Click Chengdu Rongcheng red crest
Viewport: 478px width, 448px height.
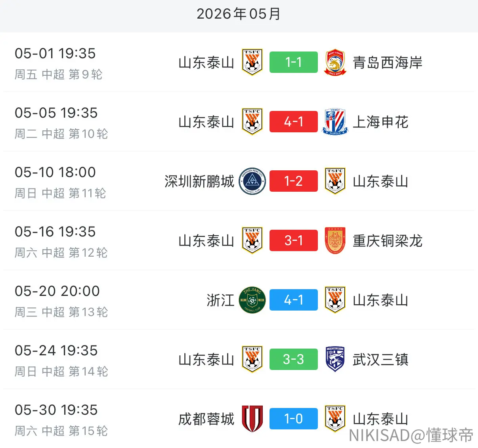pyautogui.click(x=252, y=419)
